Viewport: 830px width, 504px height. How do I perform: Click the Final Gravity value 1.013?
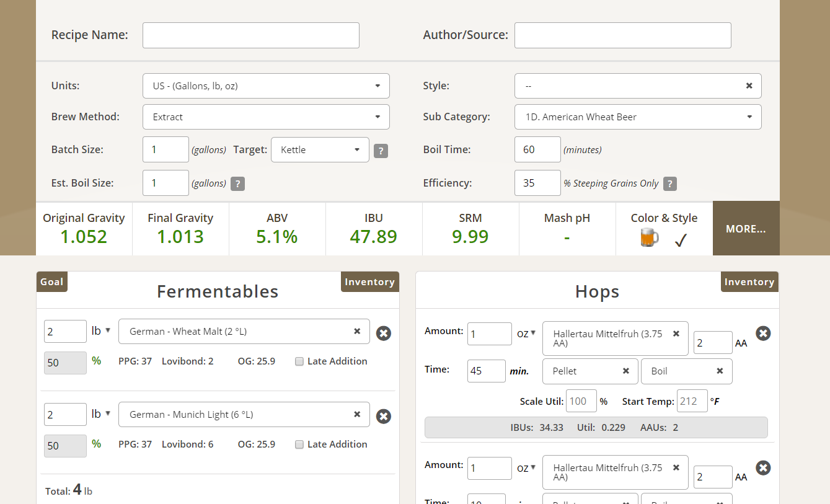(x=180, y=237)
